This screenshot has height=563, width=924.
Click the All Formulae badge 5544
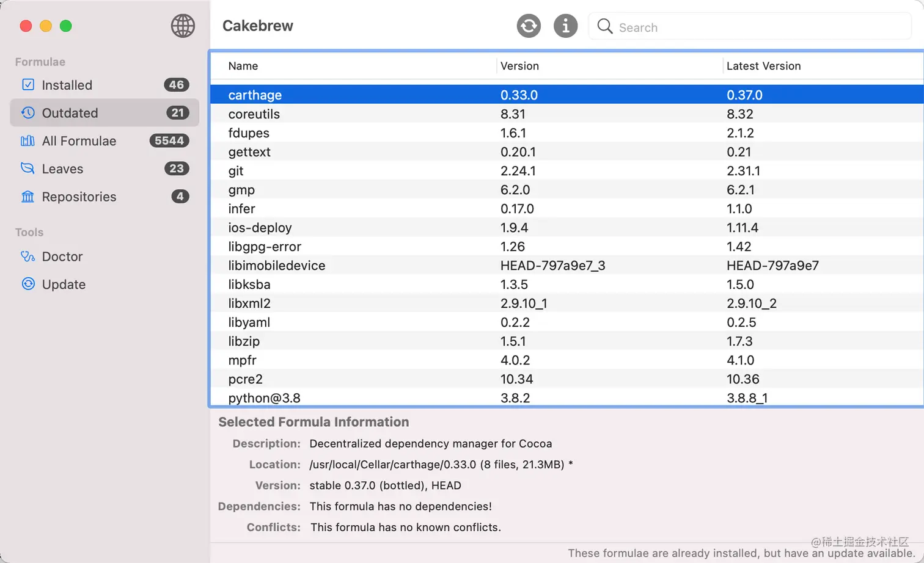pyautogui.click(x=169, y=140)
